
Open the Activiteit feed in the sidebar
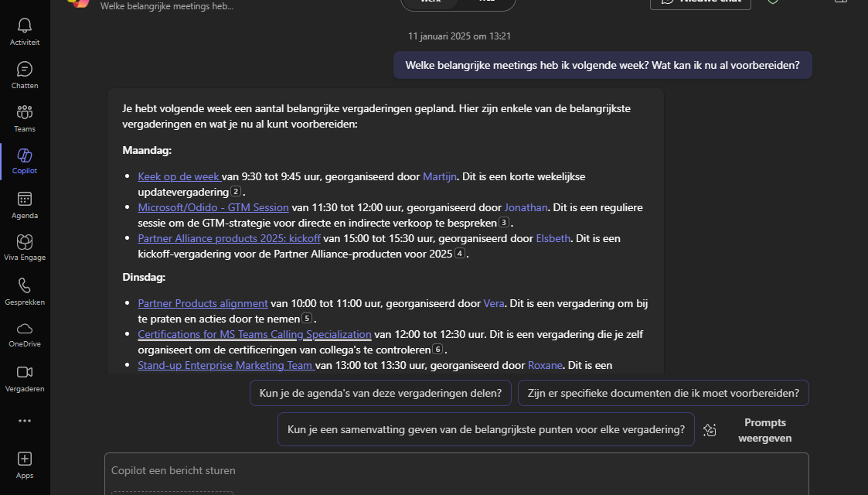[25, 32]
